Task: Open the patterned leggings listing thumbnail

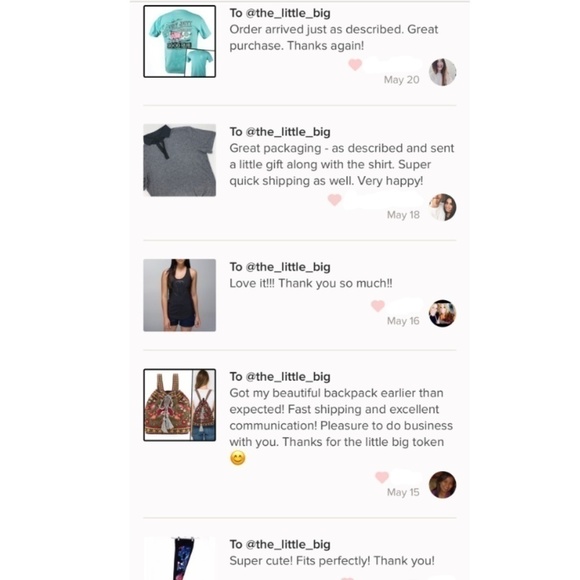Action: (x=180, y=558)
